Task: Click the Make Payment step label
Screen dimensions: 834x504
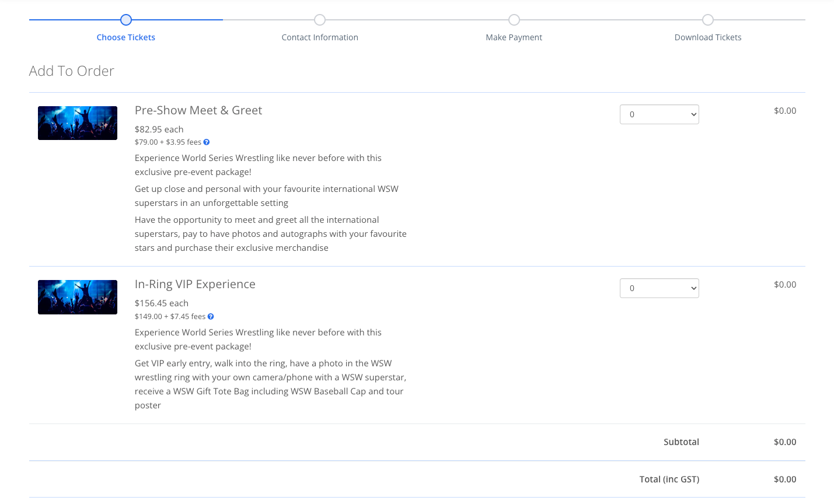Action: click(514, 37)
